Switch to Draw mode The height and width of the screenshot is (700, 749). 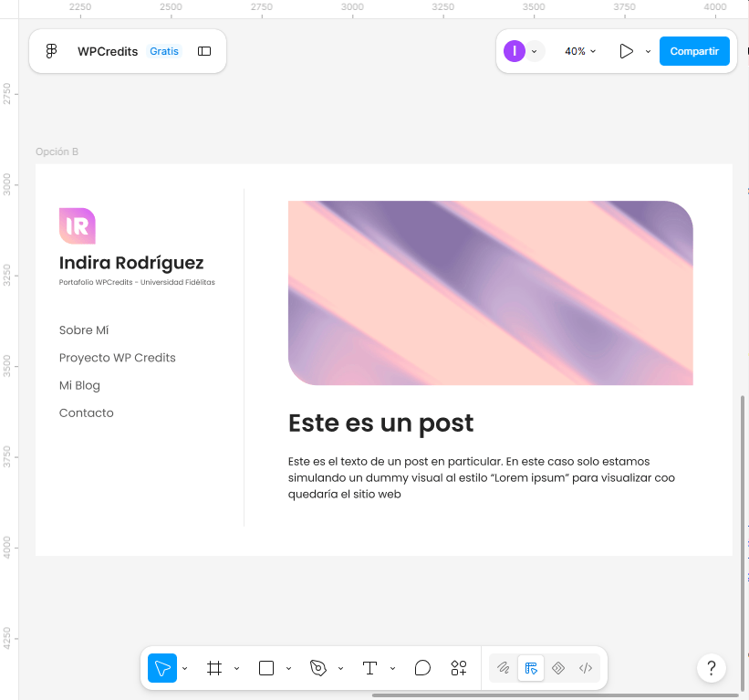503,668
